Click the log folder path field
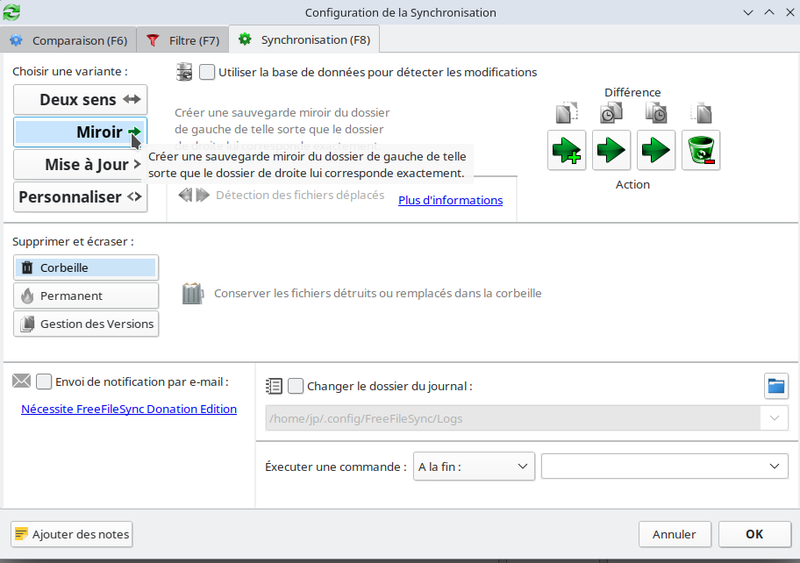800x563 pixels. pos(513,418)
